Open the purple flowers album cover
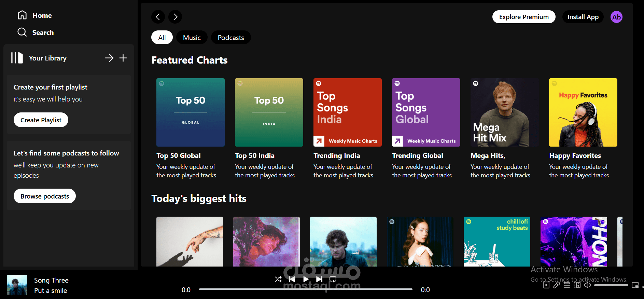Screen dimensions: 644x299 point(266,242)
